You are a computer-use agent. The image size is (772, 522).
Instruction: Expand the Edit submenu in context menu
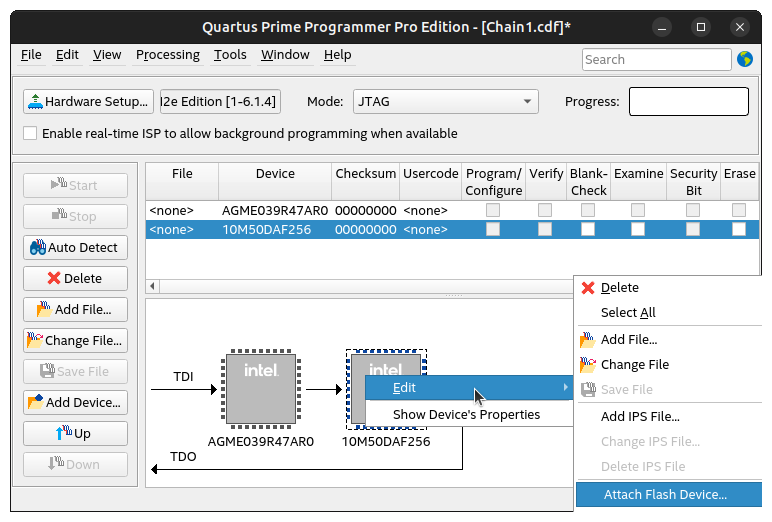pyautogui.click(x=468, y=387)
